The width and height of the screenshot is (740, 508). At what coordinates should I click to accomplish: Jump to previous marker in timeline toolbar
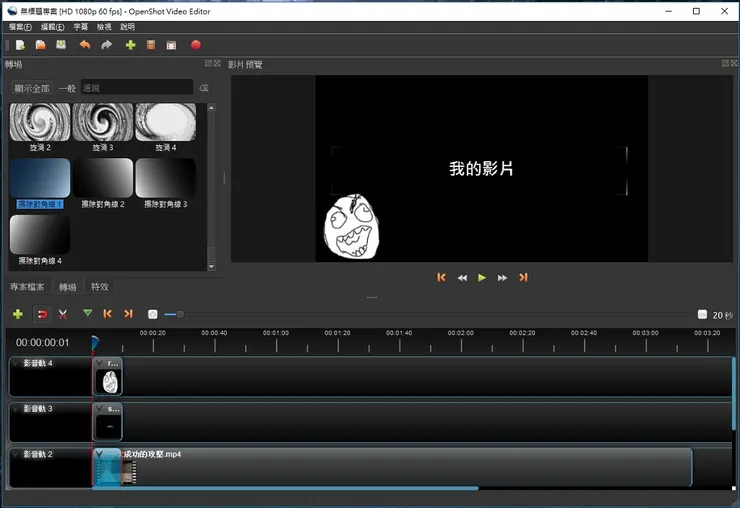pyautogui.click(x=108, y=314)
